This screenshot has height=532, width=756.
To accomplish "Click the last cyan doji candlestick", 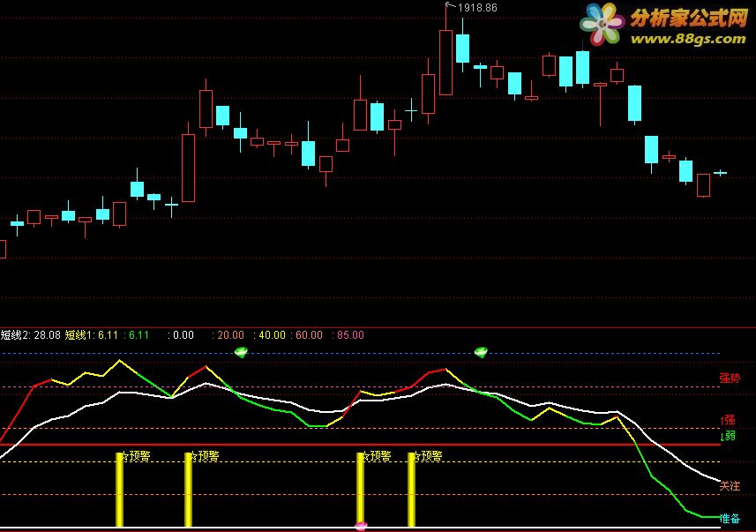I will coord(721,173).
